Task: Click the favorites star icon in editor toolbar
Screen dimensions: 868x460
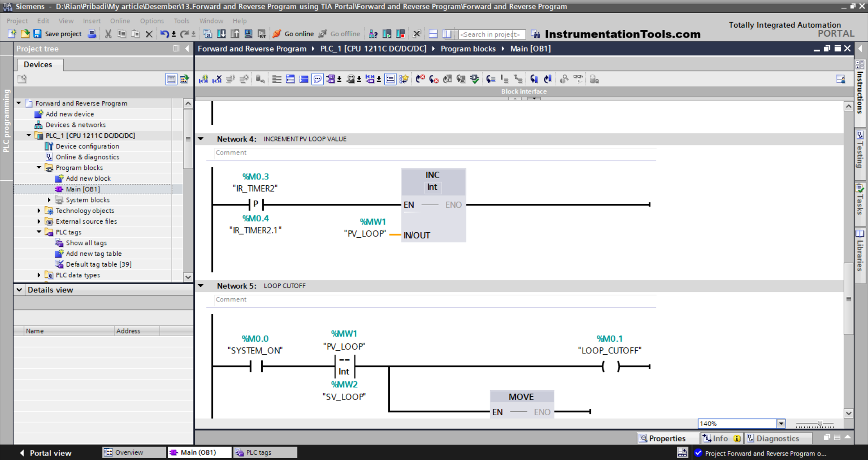Action: (404, 79)
